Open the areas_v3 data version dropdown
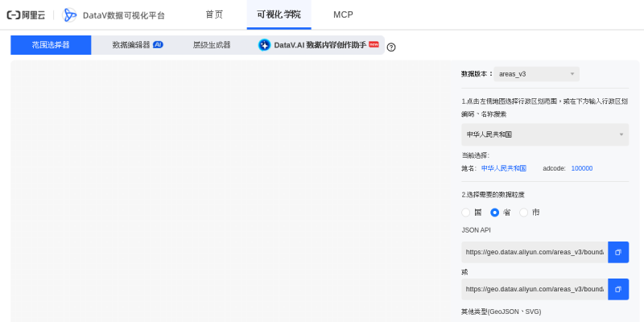The image size is (644, 322). pyautogui.click(x=536, y=74)
